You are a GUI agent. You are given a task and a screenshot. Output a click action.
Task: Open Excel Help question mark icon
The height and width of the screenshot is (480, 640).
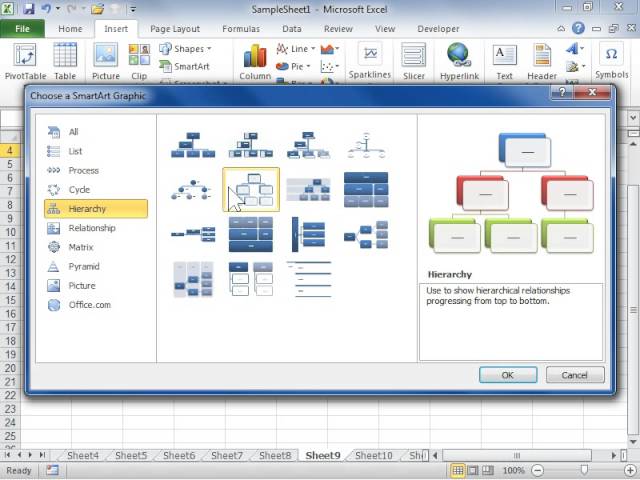[x=578, y=28]
